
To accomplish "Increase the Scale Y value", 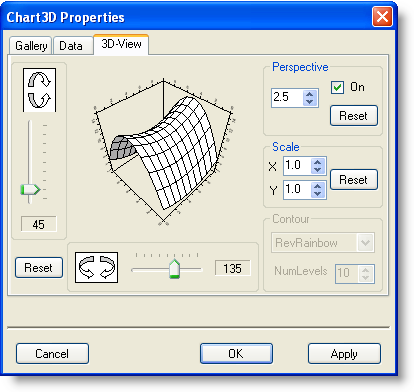I will click(318, 186).
